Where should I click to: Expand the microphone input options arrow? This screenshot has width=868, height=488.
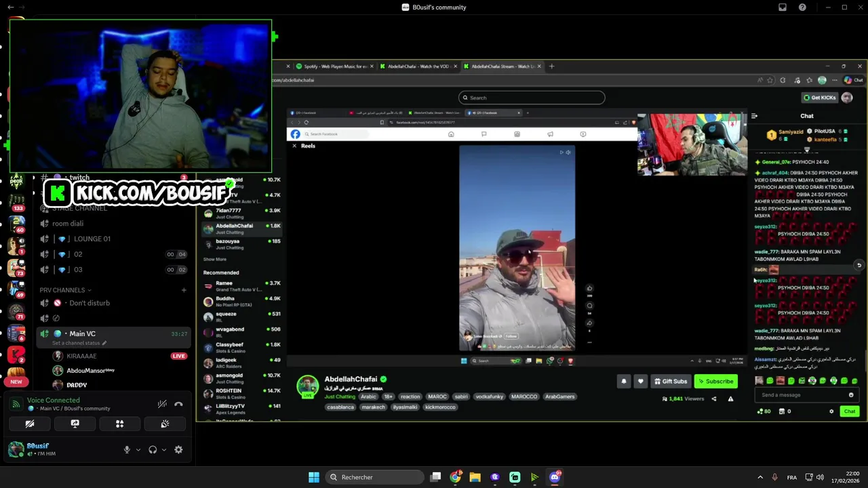[x=138, y=449]
